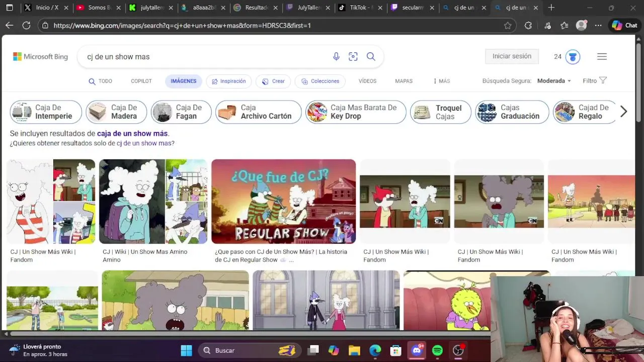
Task: Open Task View from taskbar
Action: (x=314, y=350)
